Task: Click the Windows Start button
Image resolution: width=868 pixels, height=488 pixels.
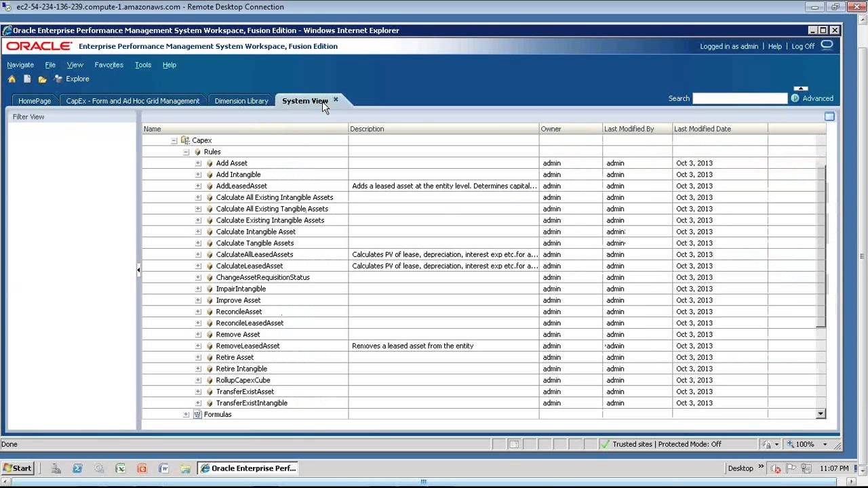Action: click(x=18, y=468)
